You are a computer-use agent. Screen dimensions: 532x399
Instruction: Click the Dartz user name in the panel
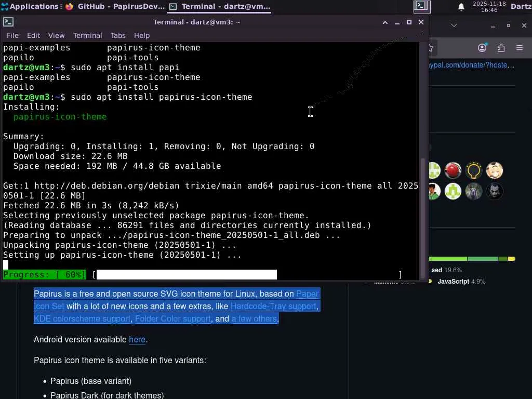[x=521, y=6]
